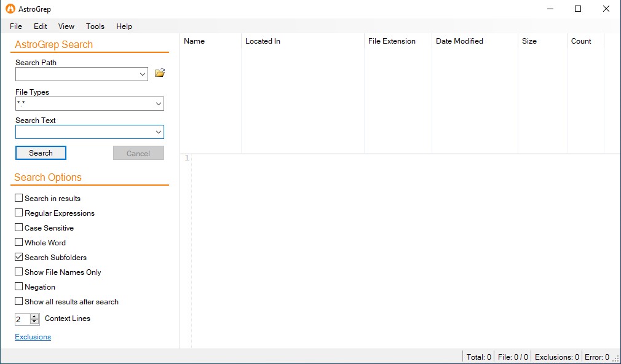
Task: Expand the File Types dropdown arrow
Action: (x=159, y=104)
